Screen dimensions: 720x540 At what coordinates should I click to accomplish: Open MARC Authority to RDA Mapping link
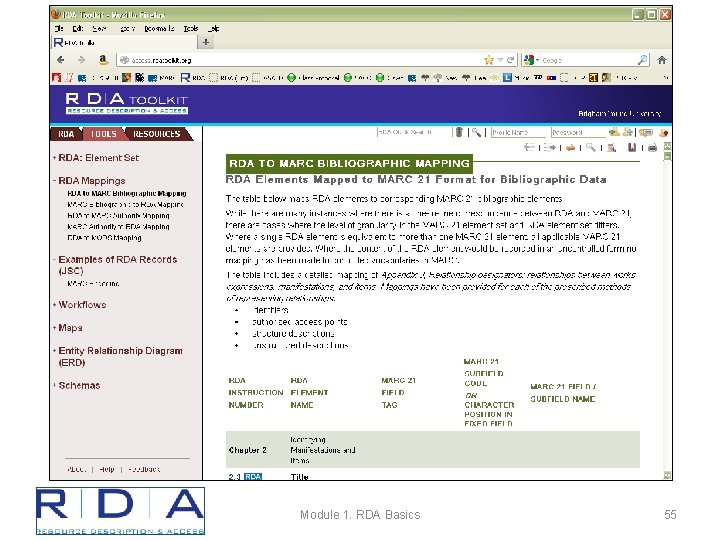(x=118, y=226)
